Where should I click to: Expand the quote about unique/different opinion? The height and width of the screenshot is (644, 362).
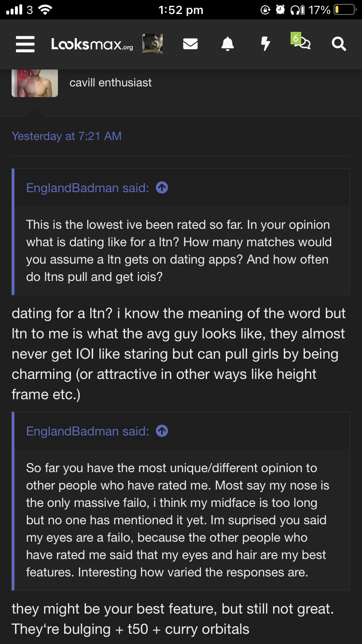pyautogui.click(x=181, y=520)
